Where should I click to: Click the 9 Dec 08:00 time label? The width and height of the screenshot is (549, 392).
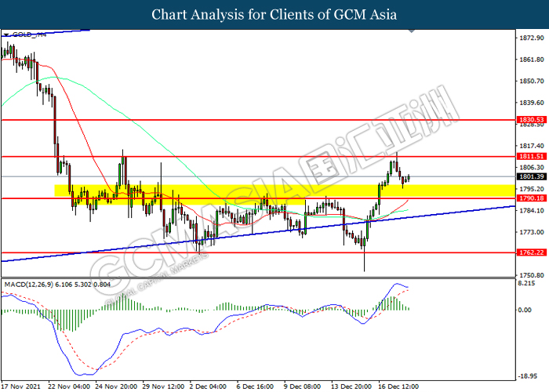point(302,387)
